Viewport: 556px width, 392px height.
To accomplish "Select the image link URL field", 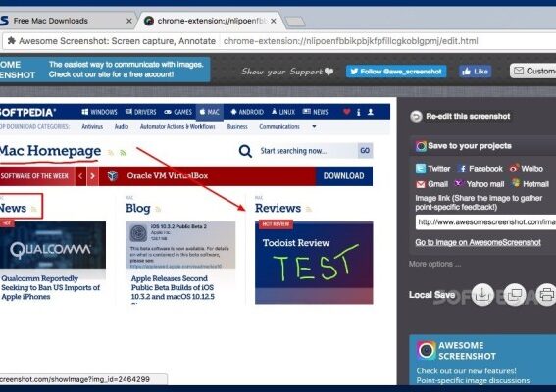I will coord(485,222).
